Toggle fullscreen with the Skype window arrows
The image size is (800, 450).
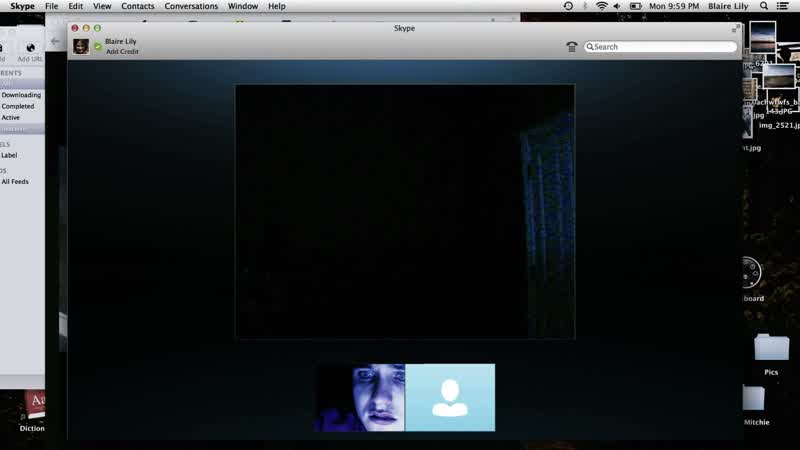(x=735, y=29)
